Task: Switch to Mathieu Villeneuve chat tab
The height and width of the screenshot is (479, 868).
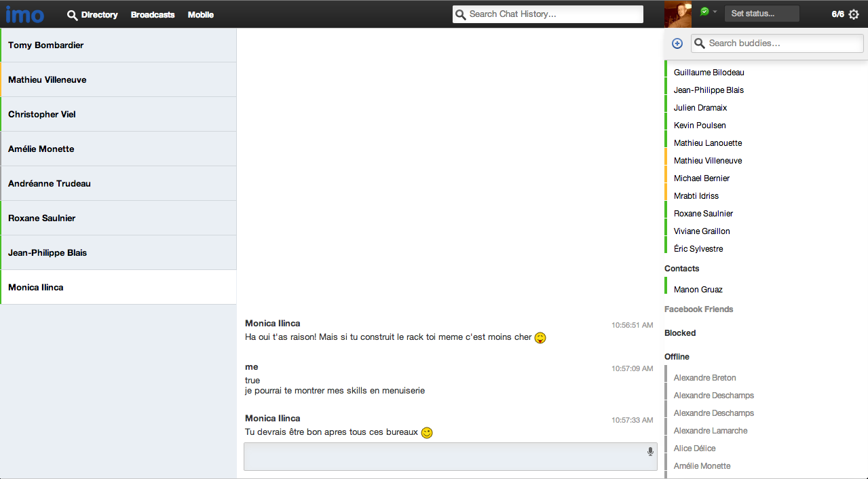Action: pos(118,79)
